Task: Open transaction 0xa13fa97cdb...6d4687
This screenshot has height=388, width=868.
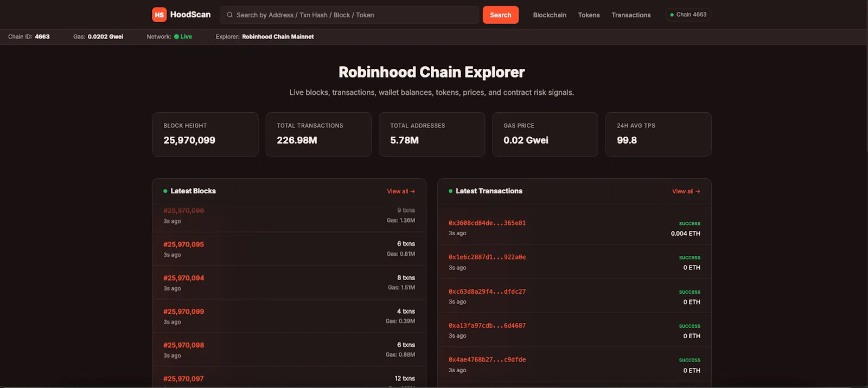Action: coord(487,326)
